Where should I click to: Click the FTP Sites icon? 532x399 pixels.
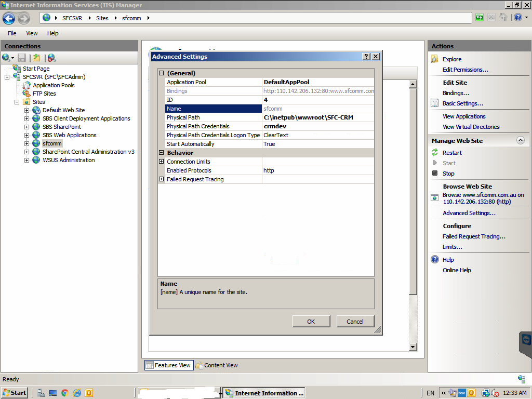[x=26, y=94]
